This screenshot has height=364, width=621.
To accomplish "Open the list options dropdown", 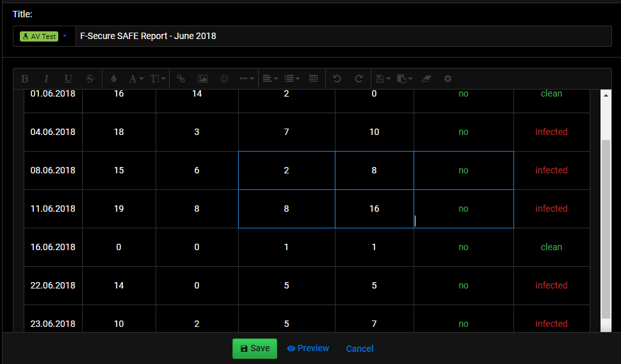I will coord(293,79).
